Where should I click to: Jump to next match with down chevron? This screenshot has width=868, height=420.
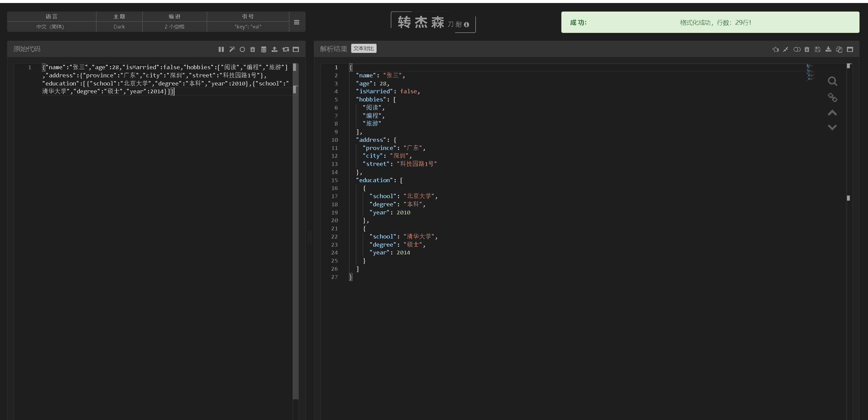832,127
